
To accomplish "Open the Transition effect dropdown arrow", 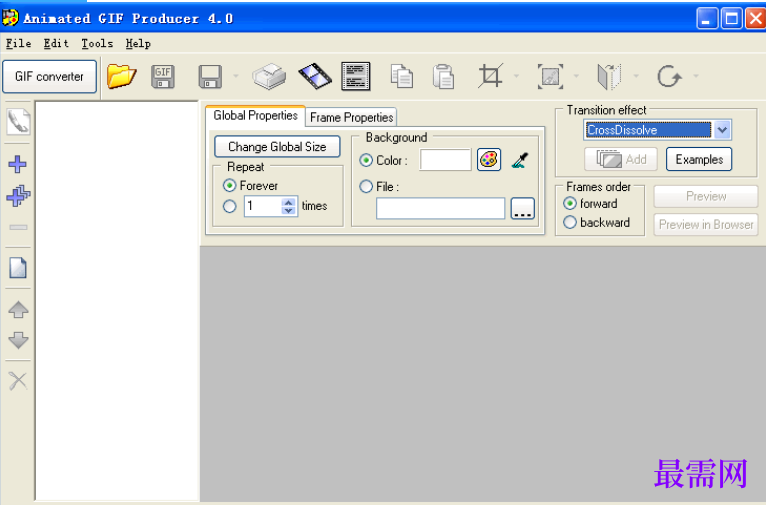I will click(x=722, y=130).
